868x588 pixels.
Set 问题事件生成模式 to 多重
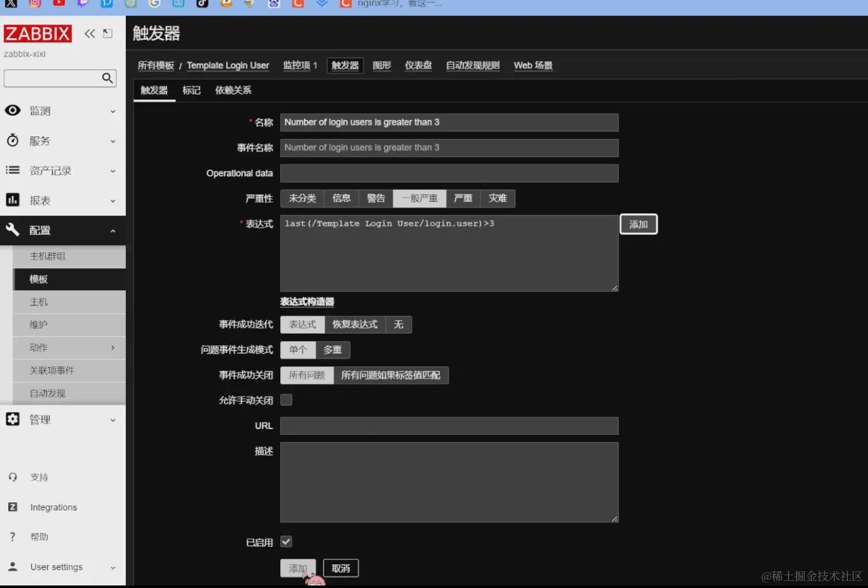tap(332, 350)
